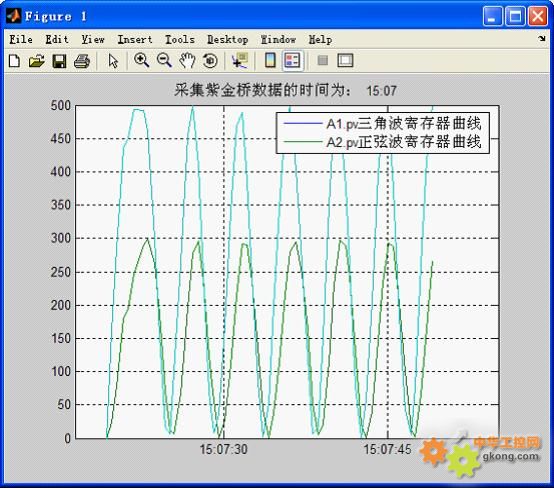Open the Desktop menu
Image resolution: width=554 pixels, height=488 pixels.
pyautogui.click(x=228, y=39)
